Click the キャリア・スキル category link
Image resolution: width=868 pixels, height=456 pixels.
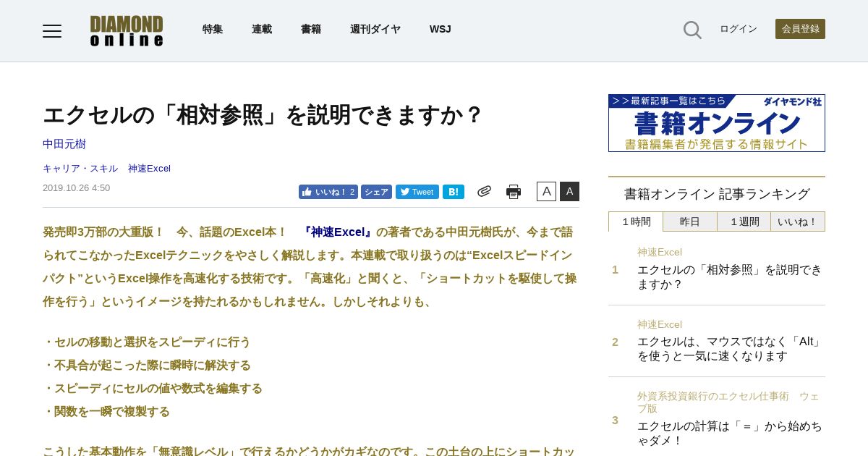point(80,168)
